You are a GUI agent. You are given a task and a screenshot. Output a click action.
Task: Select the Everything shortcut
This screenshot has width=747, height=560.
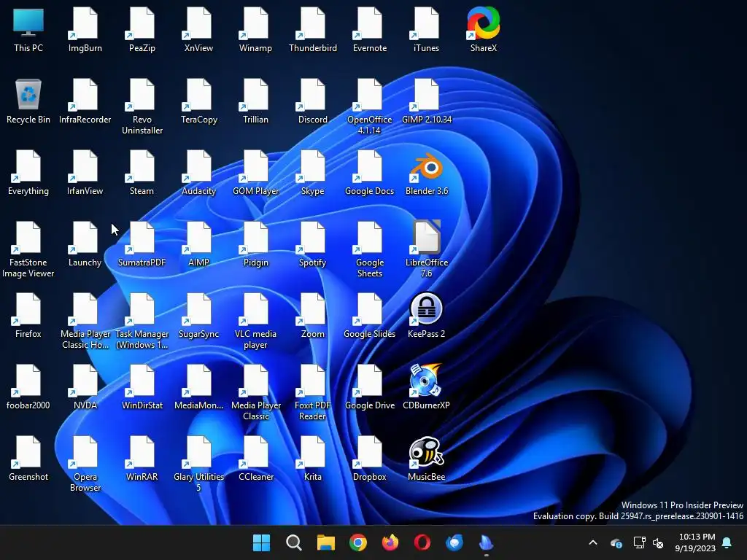coord(28,172)
